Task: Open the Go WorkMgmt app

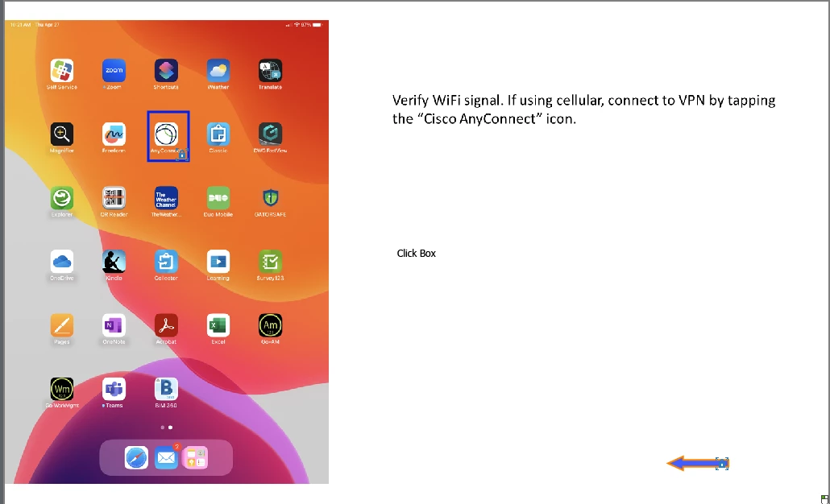Action: click(62, 389)
